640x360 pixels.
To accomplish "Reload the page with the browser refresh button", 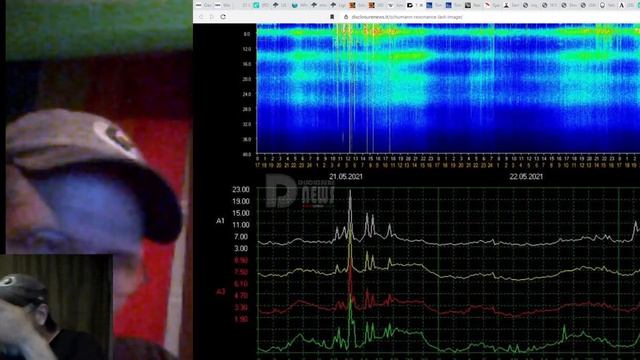I will pyautogui.click(x=223, y=17).
